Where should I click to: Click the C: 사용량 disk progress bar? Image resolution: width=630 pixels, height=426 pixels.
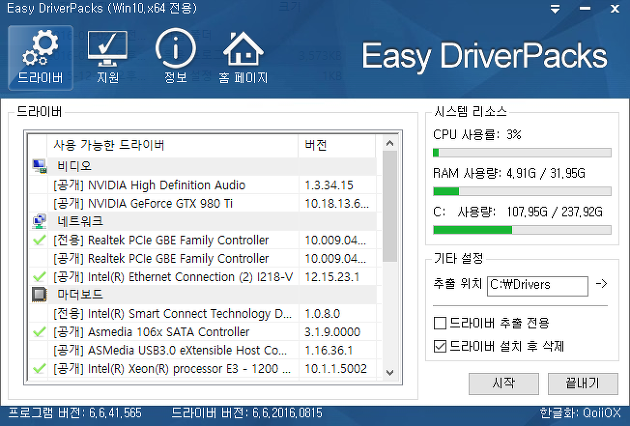[x=522, y=230]
